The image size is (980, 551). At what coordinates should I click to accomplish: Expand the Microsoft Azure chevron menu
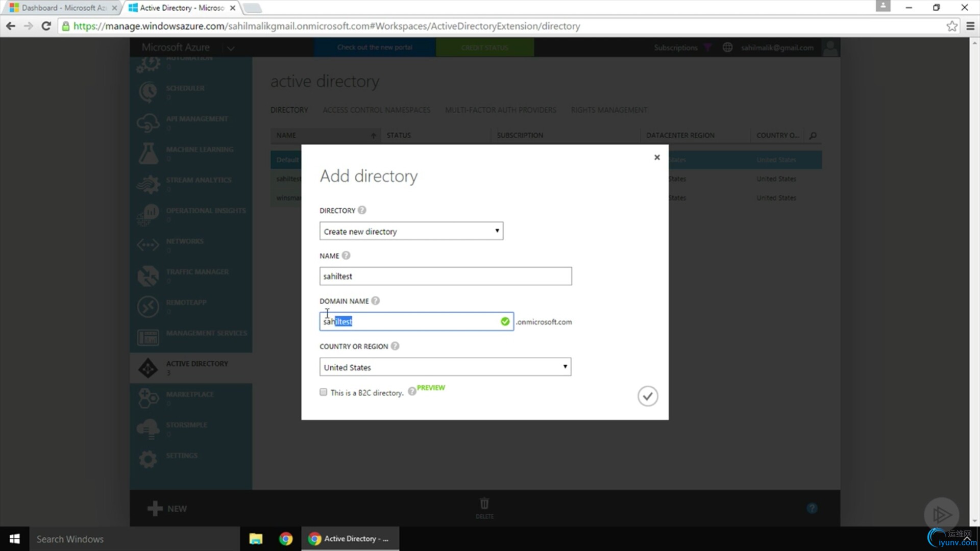pyautogui.click(x=231, y=48)
